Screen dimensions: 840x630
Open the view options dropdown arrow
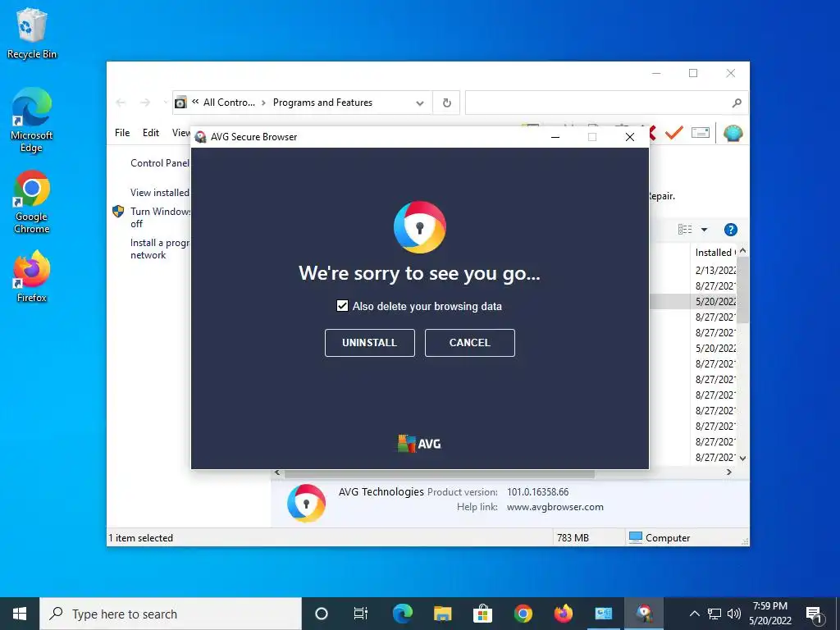pos(705,230)
